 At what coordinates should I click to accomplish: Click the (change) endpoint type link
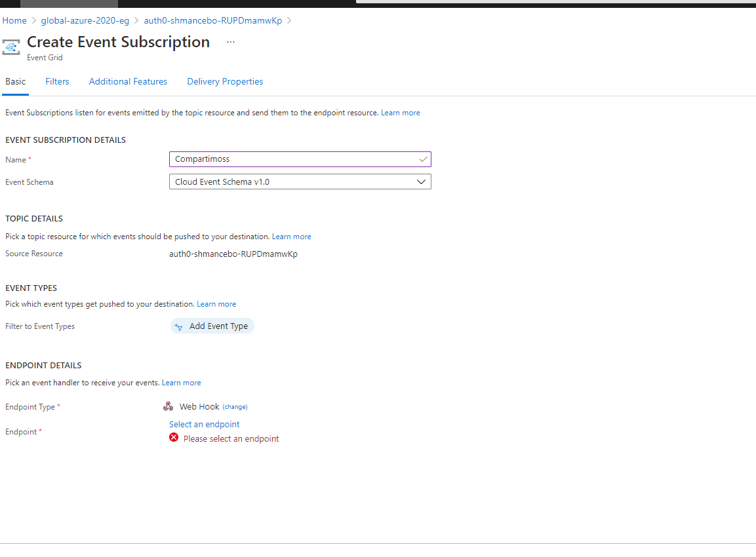[x=235, y=407]
